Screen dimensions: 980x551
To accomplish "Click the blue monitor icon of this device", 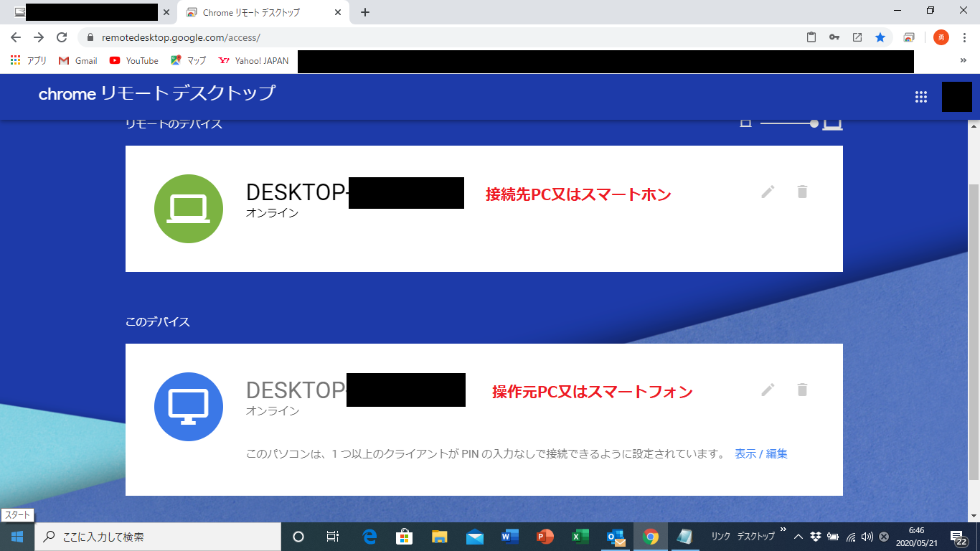I will [189, 407].
